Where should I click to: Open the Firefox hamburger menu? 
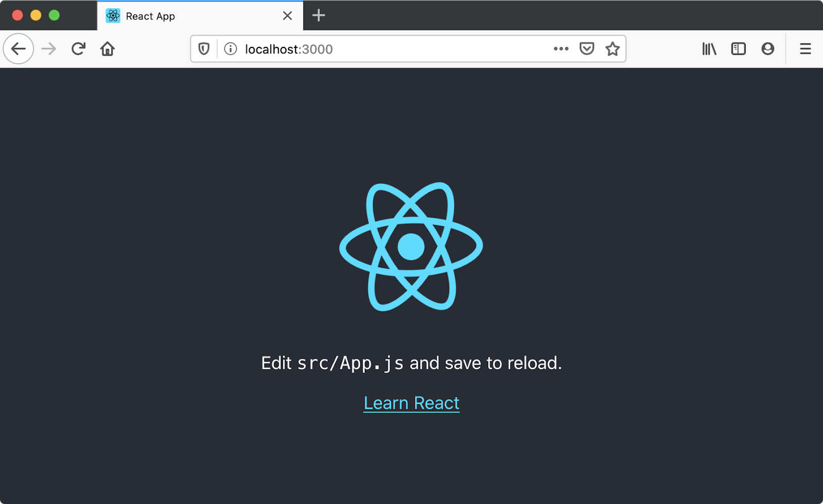point(805,49)
